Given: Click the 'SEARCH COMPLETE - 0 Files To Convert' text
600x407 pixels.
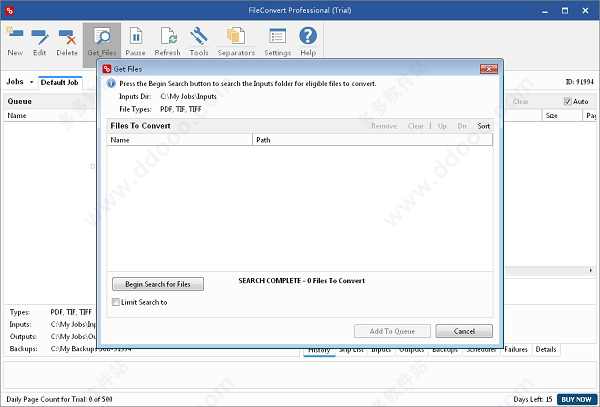Looking at the screenshot, I should tap(302, 281).
